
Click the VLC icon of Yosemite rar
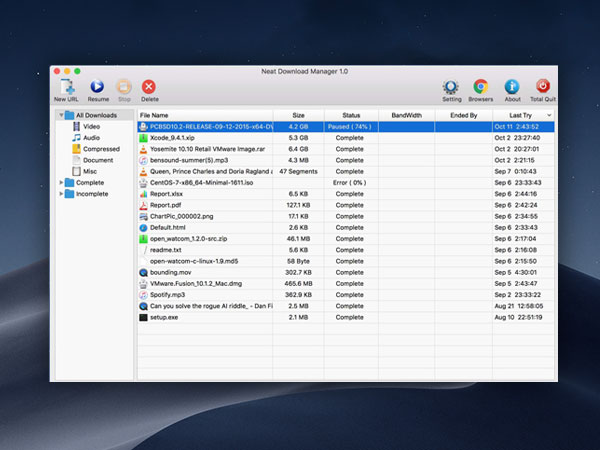(143, 149)
